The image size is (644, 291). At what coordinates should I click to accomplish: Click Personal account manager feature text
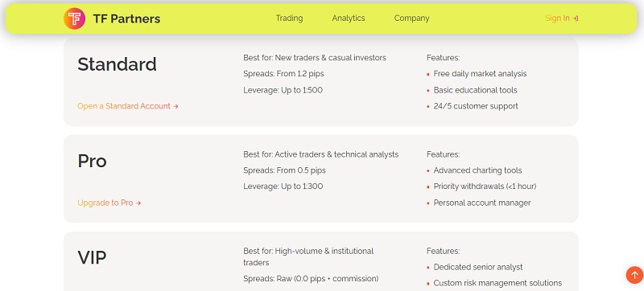[x=481, y=203]
